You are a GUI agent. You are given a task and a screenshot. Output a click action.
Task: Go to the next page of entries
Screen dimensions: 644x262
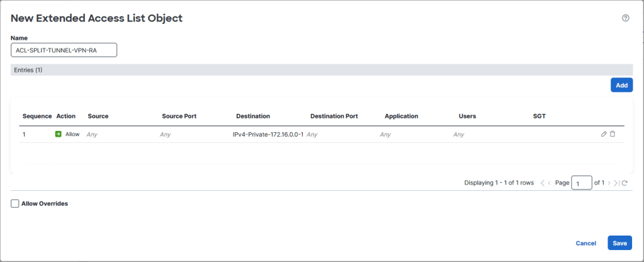click(609, 183)
